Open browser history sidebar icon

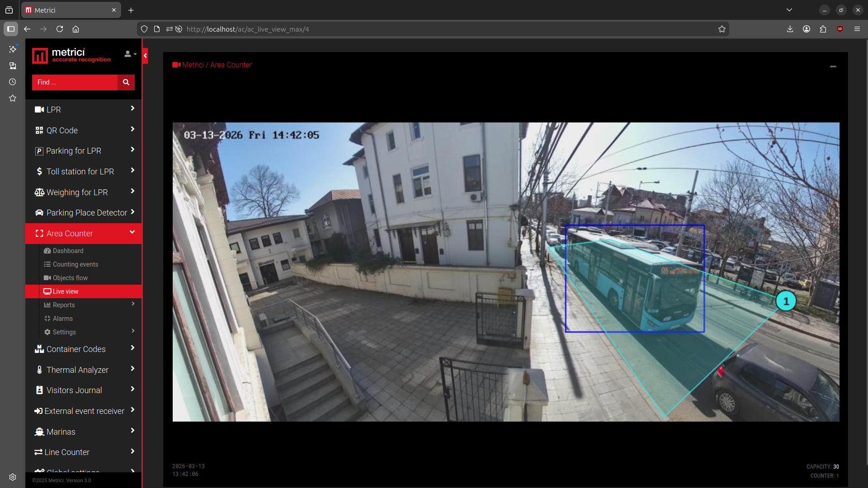point(13,82)
